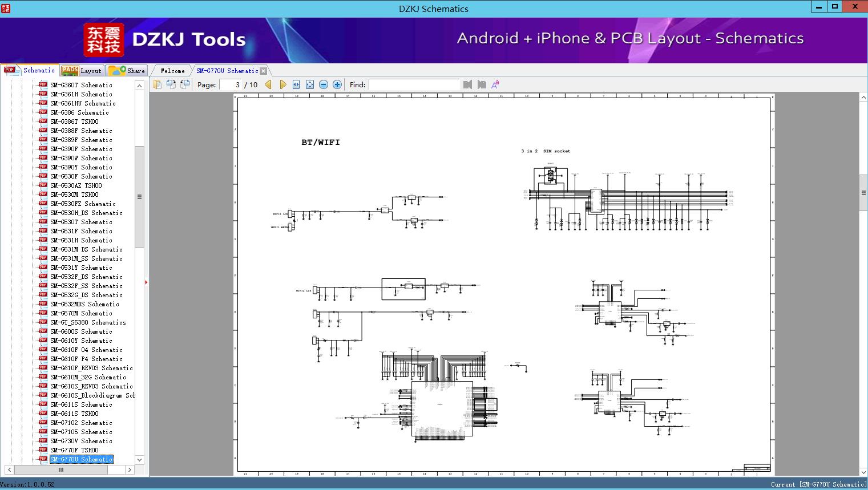Open SM-G532MDS Schematic
This screenshot has height=490, width=868.
coord(84,304)
